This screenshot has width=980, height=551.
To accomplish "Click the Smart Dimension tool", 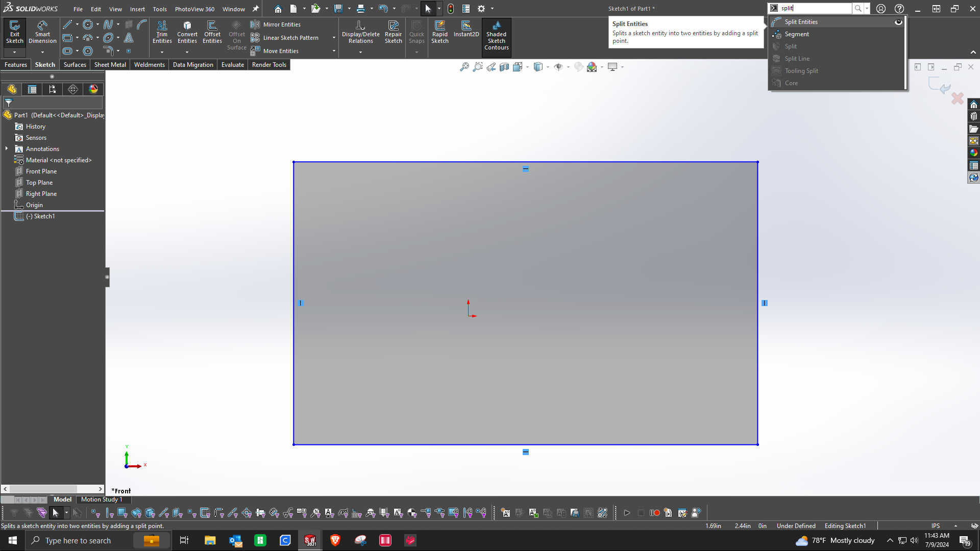I will (42, 32).
